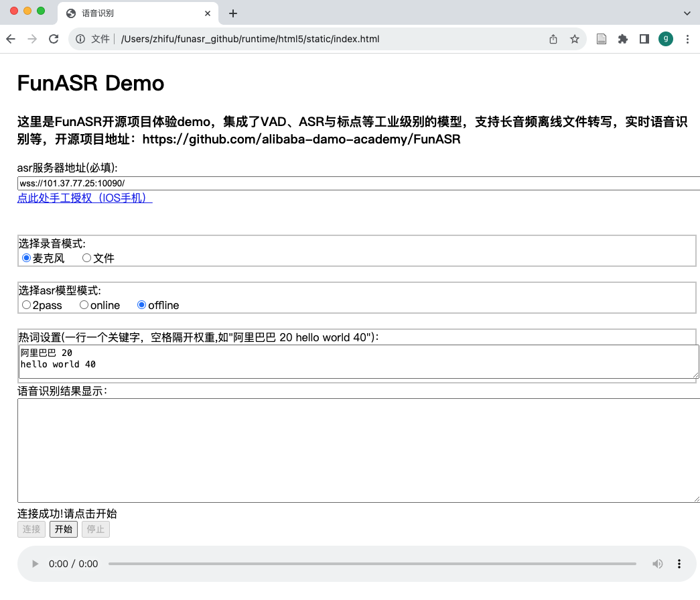Click the asr服务器地址 input field
700x600 pixels.
[x=268, y=182]
